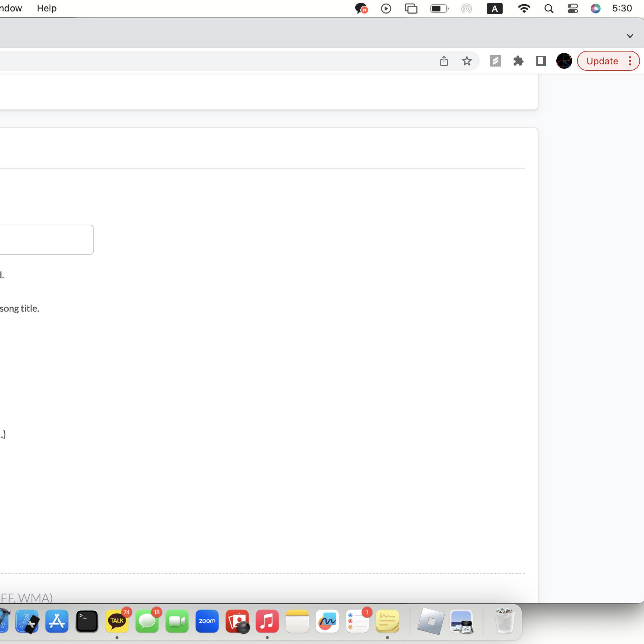The height and width of the screenshot is (644, 644).
Task: Open the Now Playing icon in menu bar
Action: point(386,8)
